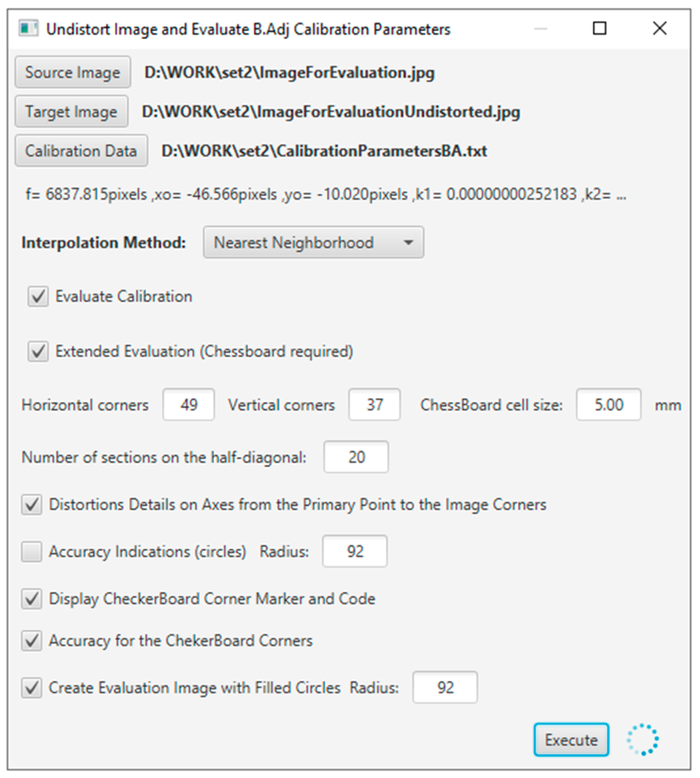Click the Vertical corners input field
This screenshot has height=778, width=700.
pos(374,405)
